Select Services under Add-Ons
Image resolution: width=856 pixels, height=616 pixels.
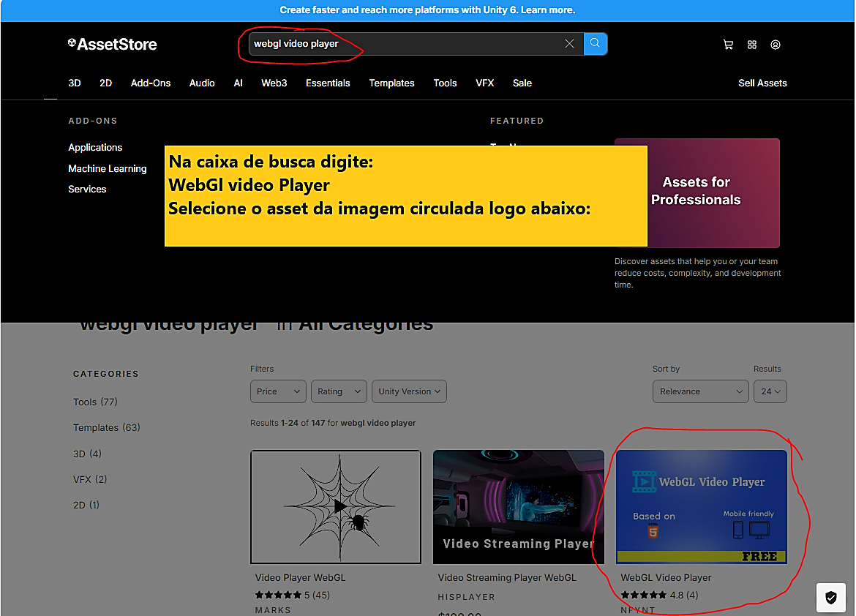coord(87,189)
